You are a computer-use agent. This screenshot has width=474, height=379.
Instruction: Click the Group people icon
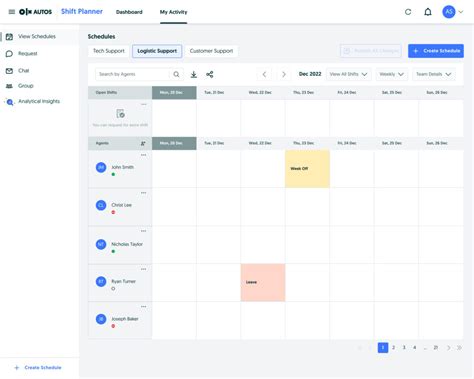pyautogui.click(x=9, y=86)
